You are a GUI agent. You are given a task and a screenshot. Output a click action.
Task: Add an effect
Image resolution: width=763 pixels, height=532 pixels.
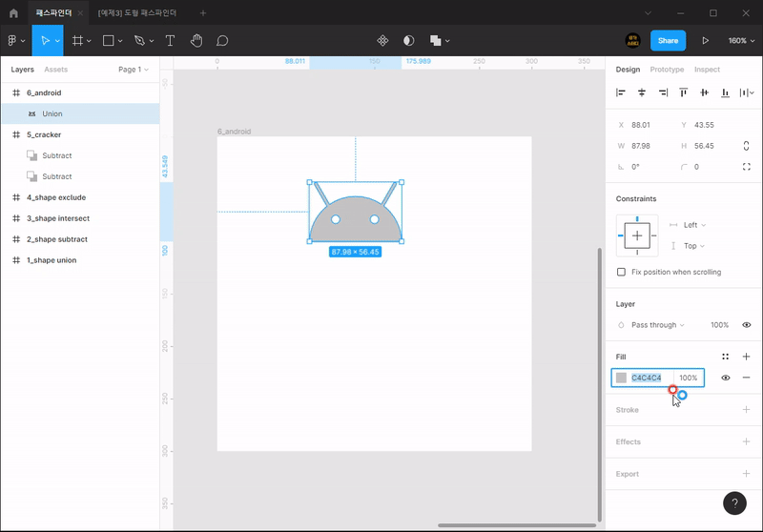746,441
